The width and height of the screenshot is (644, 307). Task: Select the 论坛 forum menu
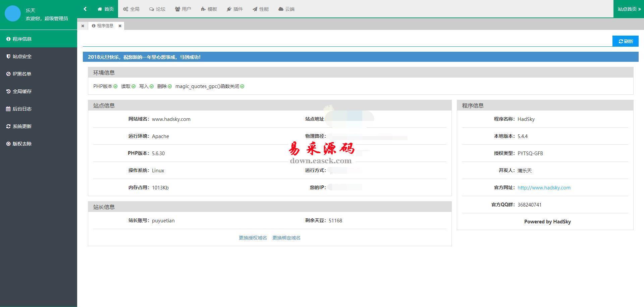[157, 9]
